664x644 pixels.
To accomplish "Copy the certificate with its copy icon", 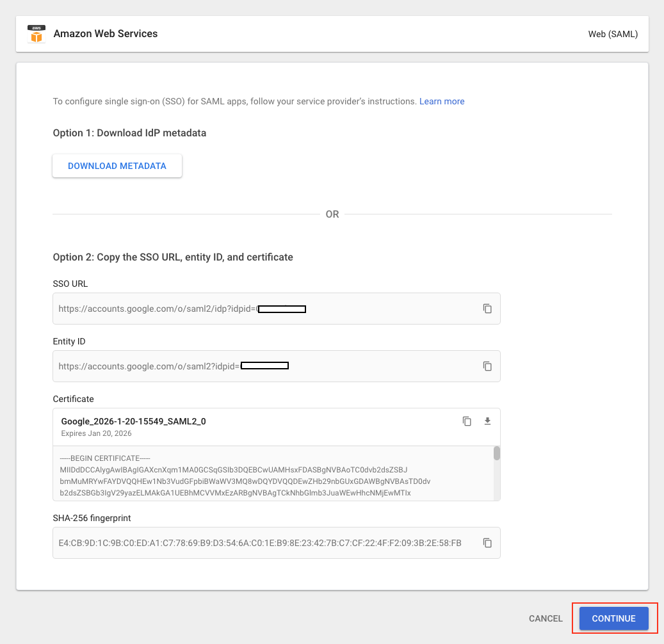I will tap(467, 421).
